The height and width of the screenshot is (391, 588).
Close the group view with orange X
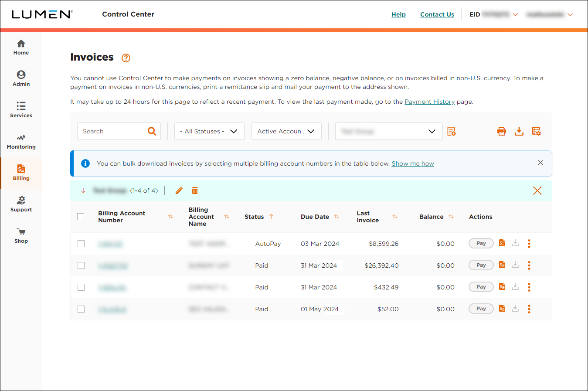pos(537,190)
